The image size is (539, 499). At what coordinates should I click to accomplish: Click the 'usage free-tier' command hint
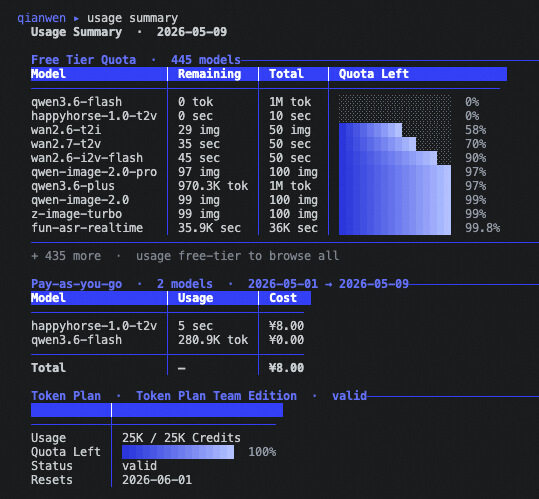[x=188, y=256]
